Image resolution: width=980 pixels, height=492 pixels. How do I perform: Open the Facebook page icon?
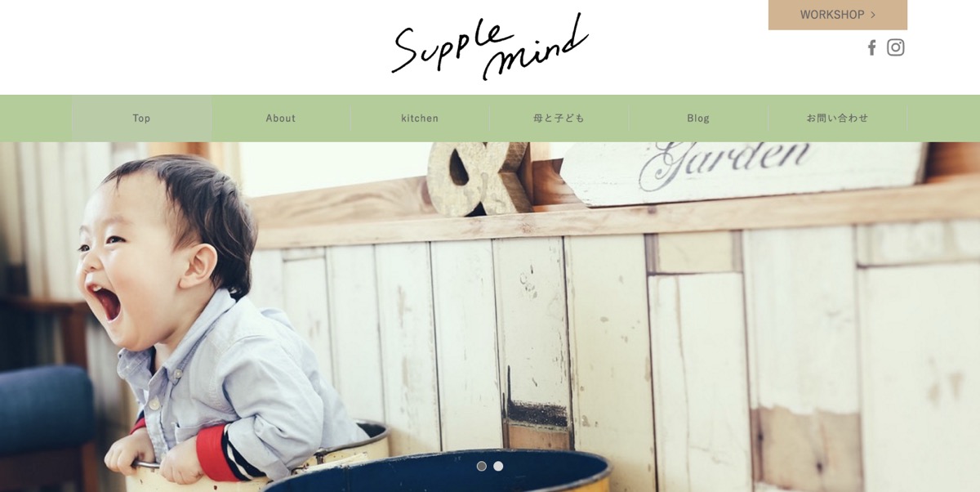pos(871,47)
